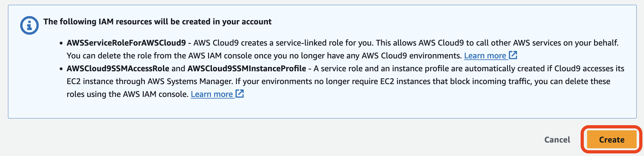Cancel the environment creation

pyautogui.click(x=557, y=140)
